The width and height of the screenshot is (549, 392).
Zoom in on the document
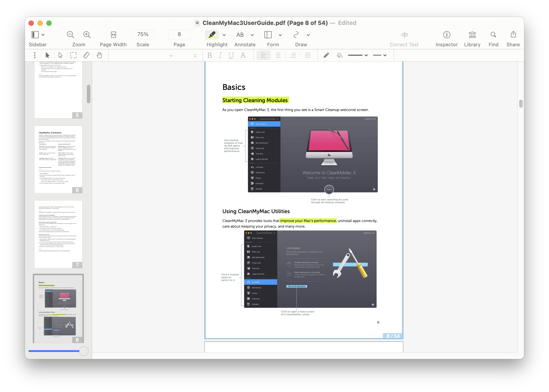coord(86,35)
